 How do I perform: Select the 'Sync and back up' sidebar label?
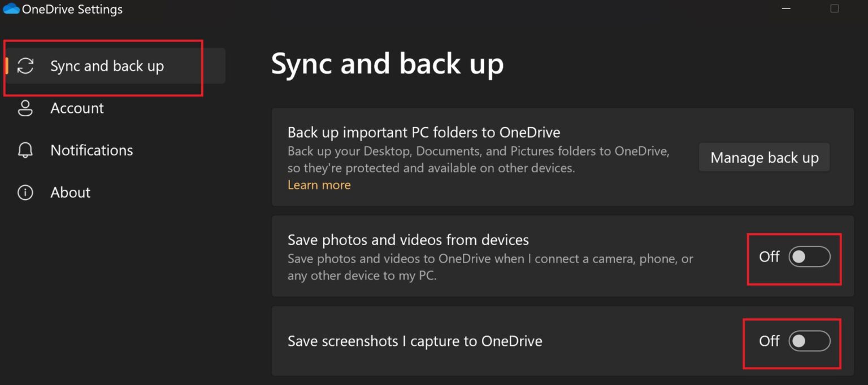107,66
